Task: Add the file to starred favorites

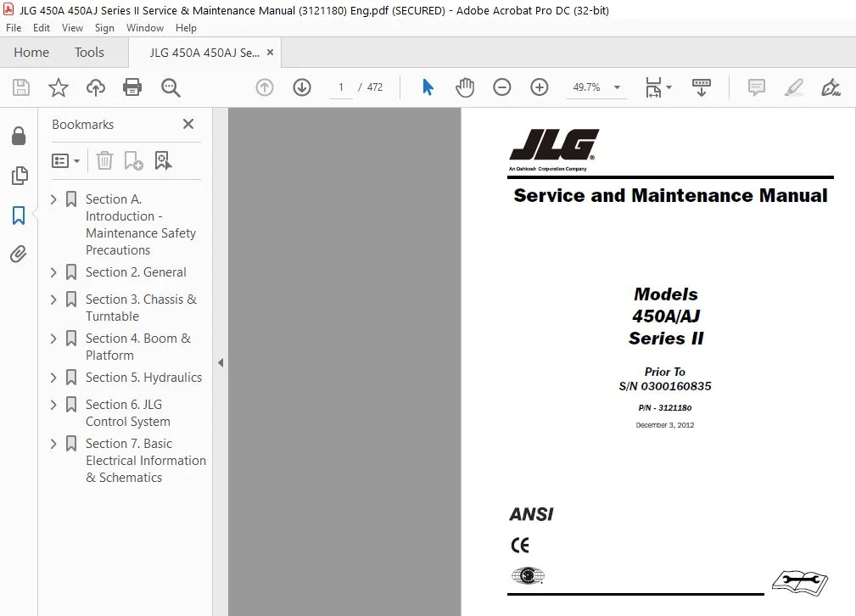Action: pyautogui.click(x=59, y=87)
